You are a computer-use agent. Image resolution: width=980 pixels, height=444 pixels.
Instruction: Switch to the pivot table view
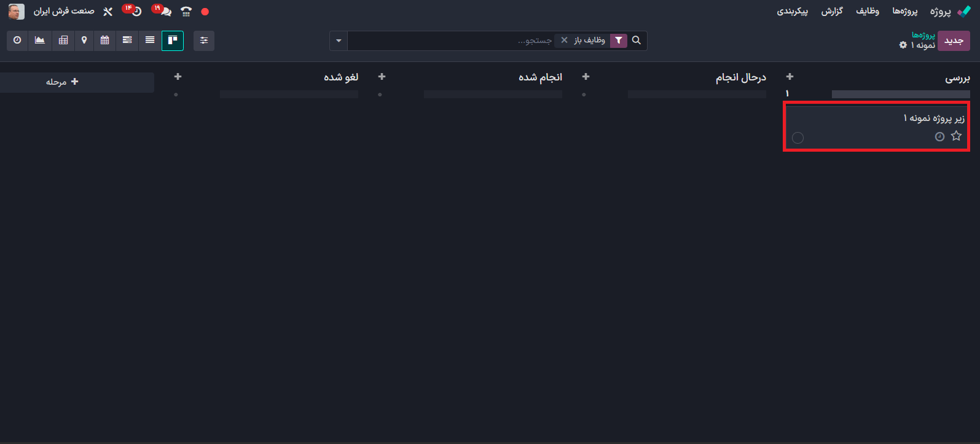[63, 41]
